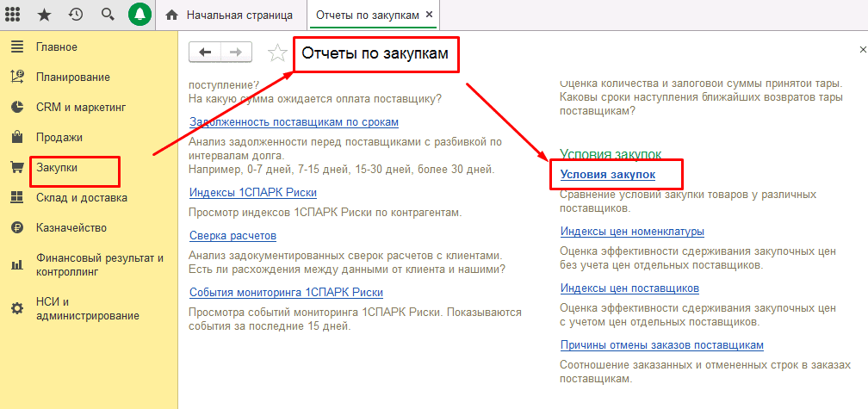Image resolution: width=868 pixels, height=409 pixels.
Task: Click the forward navigation arrow
Action: point(234,52)
